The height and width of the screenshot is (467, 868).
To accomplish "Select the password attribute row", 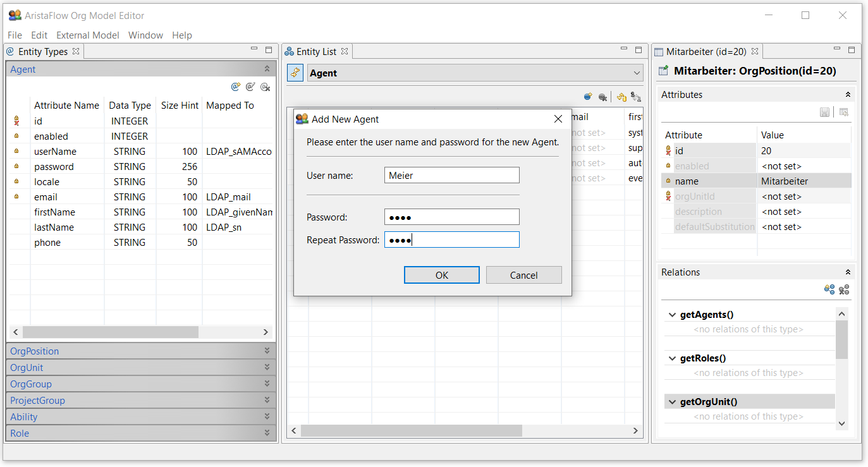I will coord(142,167).
